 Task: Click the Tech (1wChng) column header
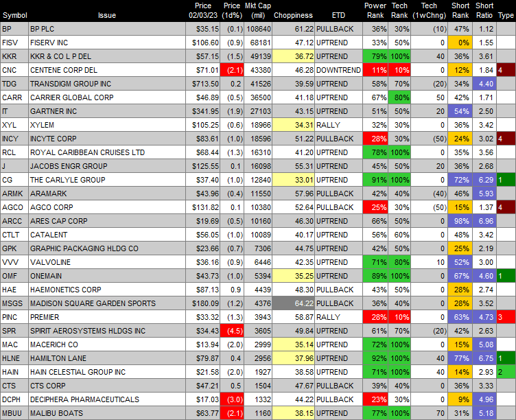pyautogui.click(x=429, y=10)
